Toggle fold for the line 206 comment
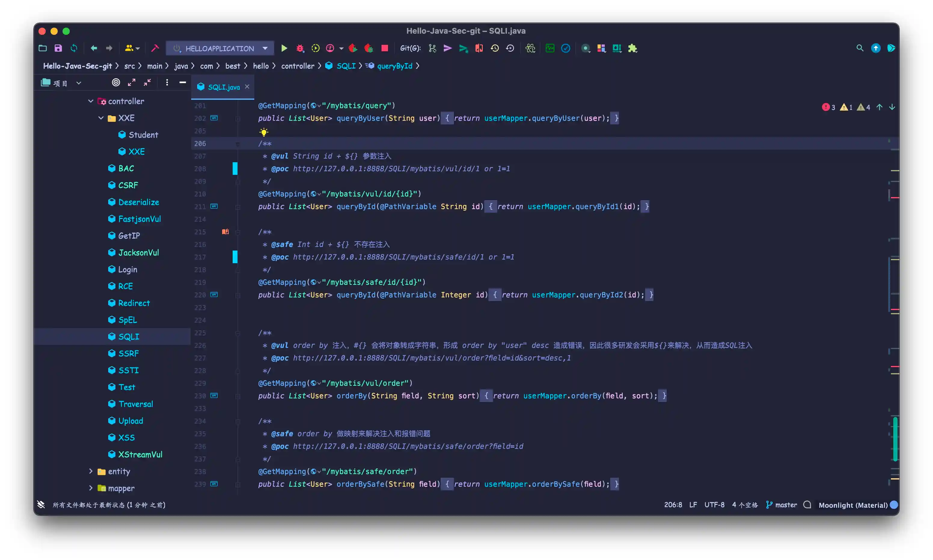The width and height of the screenshot is (933, 560). coord(238,144)
